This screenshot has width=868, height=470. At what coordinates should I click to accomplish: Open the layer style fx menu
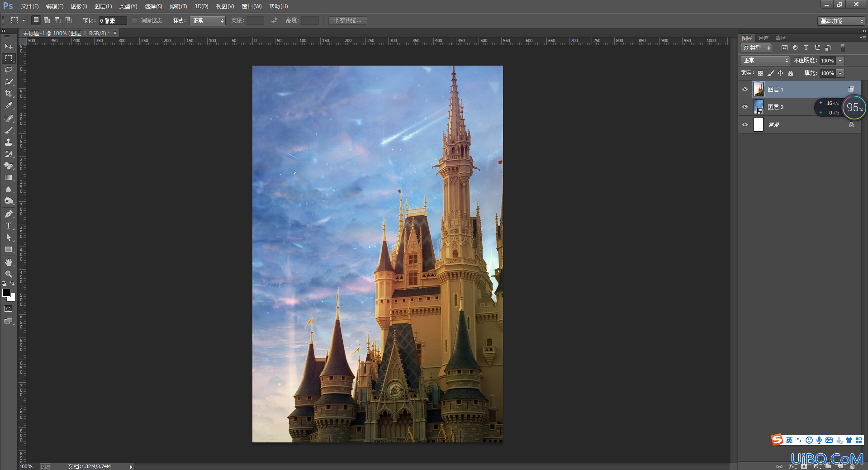coord(792,466)
